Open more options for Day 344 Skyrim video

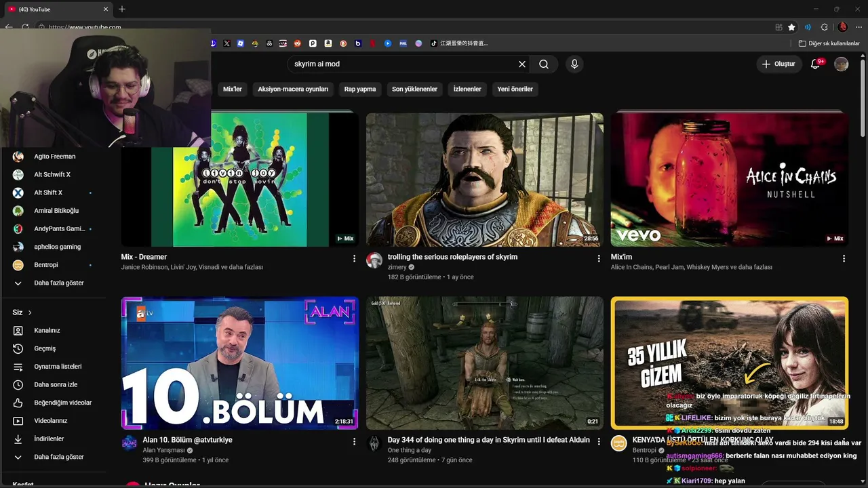tap(599, 441)
